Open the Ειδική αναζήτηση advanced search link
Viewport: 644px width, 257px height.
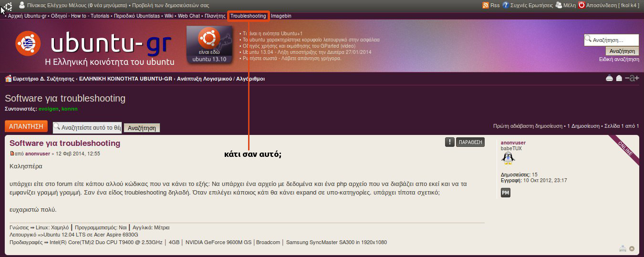619,60
